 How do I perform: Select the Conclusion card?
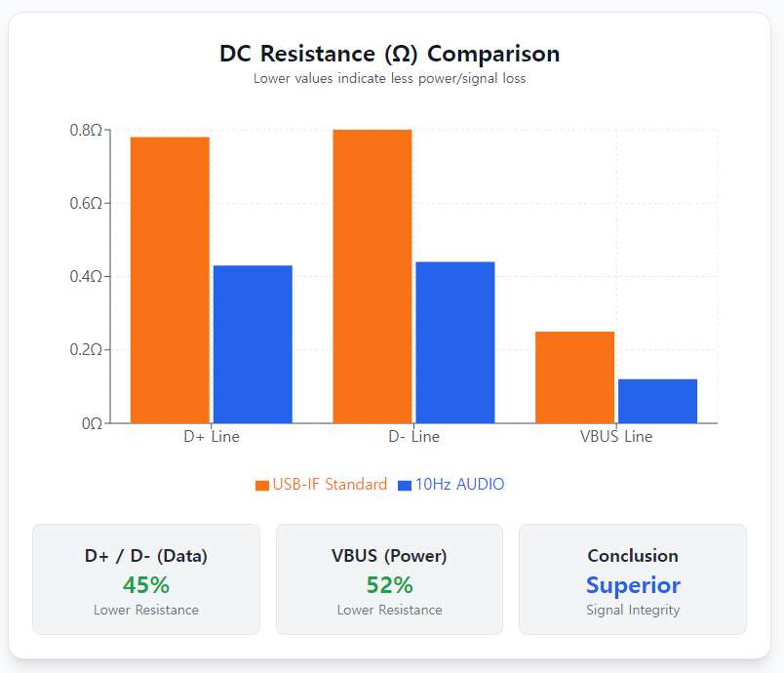coord(633,579)
